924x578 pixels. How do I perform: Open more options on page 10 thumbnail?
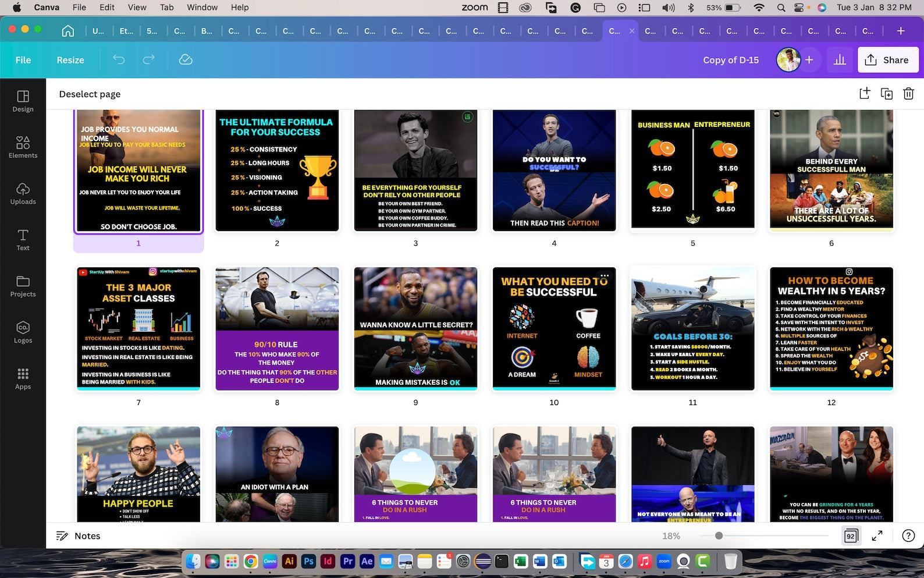point(605,275)
